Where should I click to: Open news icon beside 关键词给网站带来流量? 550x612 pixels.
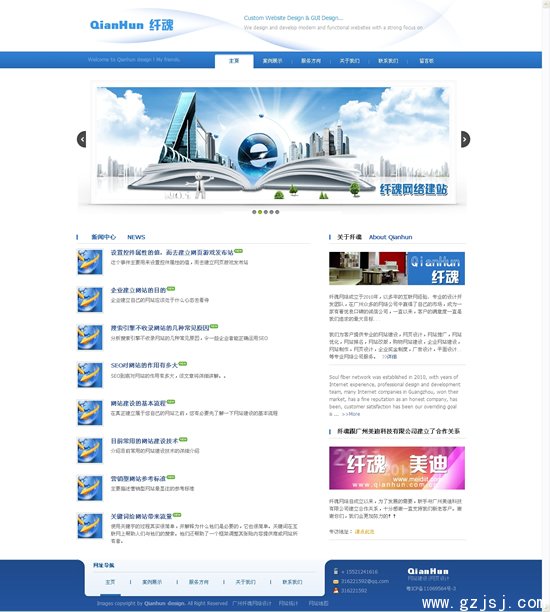[x=90, y=526]
